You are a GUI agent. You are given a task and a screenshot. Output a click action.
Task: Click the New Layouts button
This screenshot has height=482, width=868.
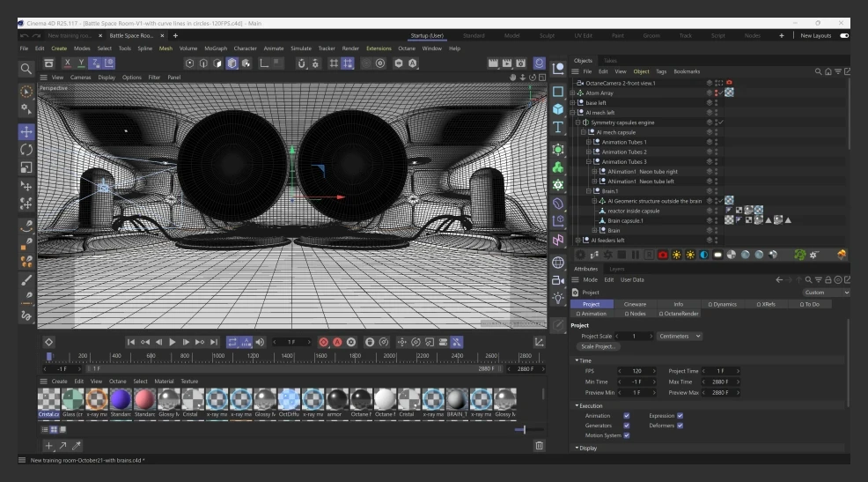coord(817,35)
